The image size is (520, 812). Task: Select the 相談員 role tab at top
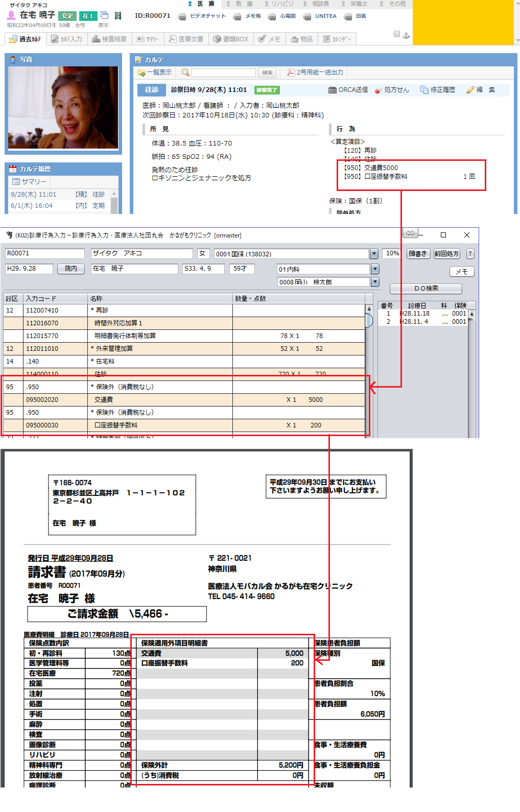(316, 4)
